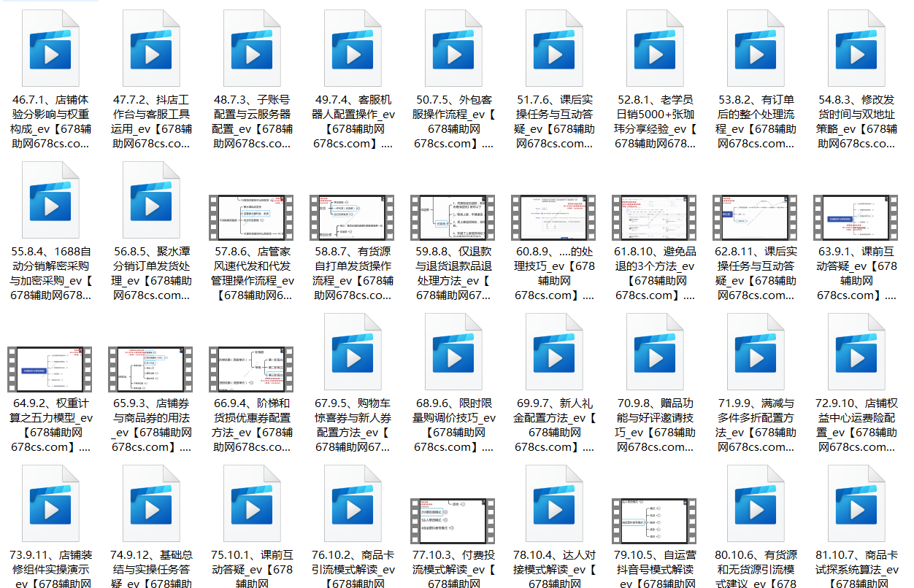Select the 61.8.10 避免品退的3个方法 thumbnail
The height and width of the screenshot is (588, 914).
(656, 217)
